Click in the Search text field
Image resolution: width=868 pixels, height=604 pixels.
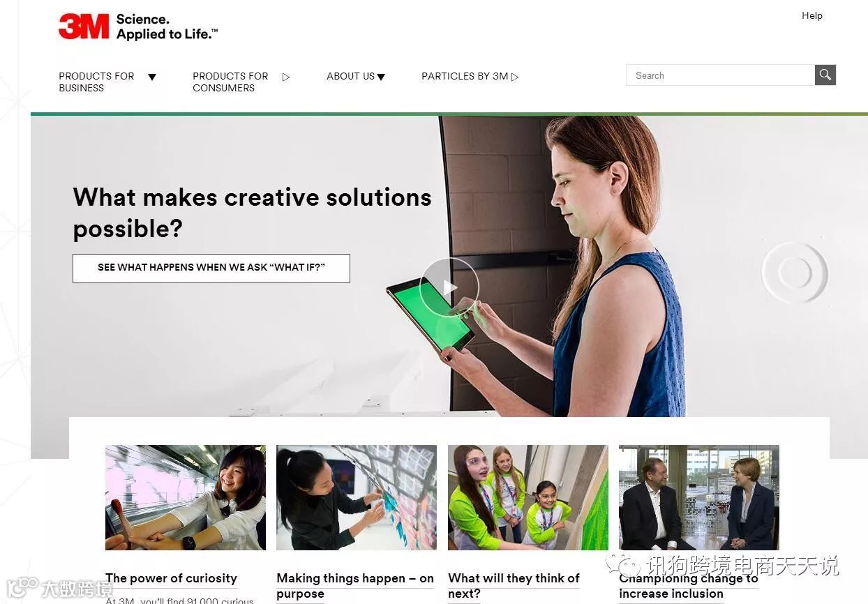pyautogui.click(x=721, y=75)
